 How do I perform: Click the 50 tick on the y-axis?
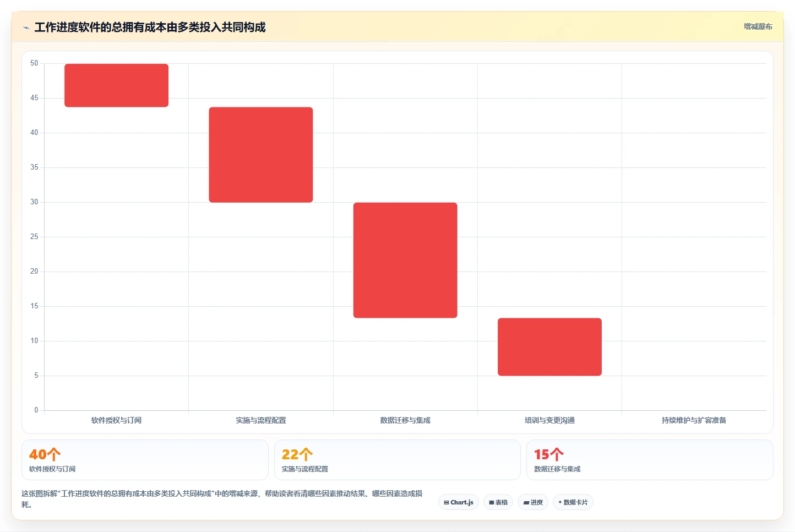pos(34,63)
